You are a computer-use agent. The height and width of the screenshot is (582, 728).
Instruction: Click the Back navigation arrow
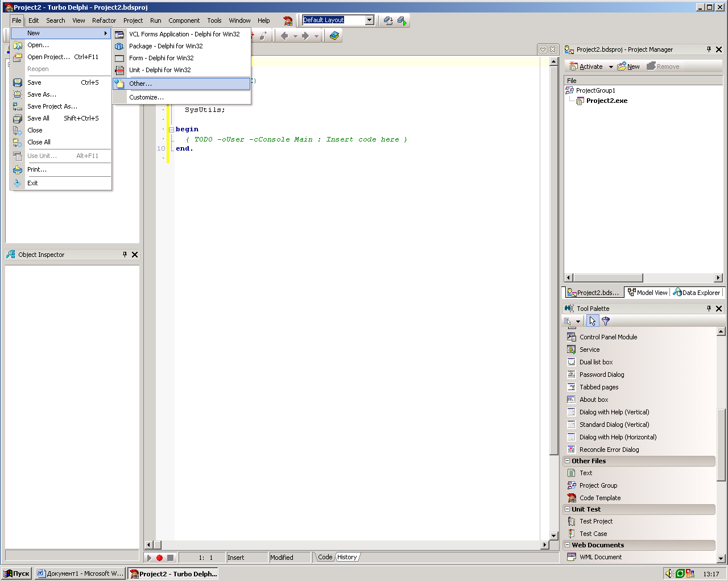pos(284,36)
